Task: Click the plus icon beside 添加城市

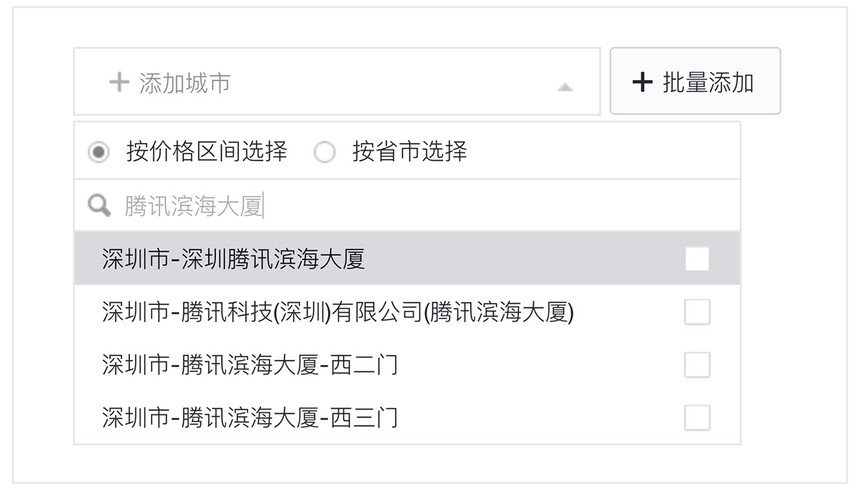Action: click(x=119, y=82)
